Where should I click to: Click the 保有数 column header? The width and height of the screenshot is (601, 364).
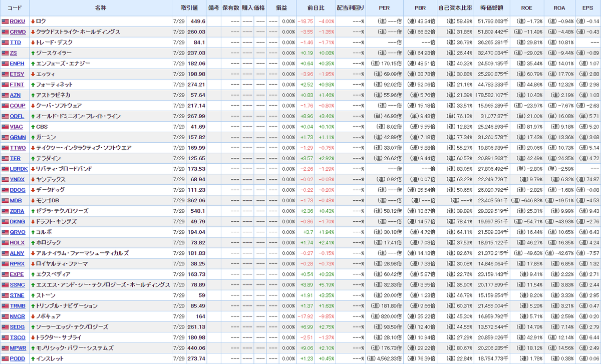(231, 8)
